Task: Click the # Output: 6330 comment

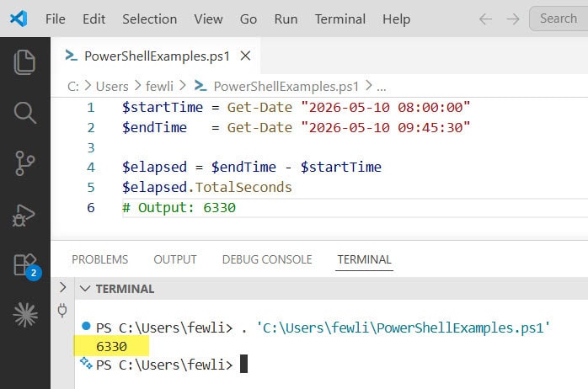Action: coord(179,207)
